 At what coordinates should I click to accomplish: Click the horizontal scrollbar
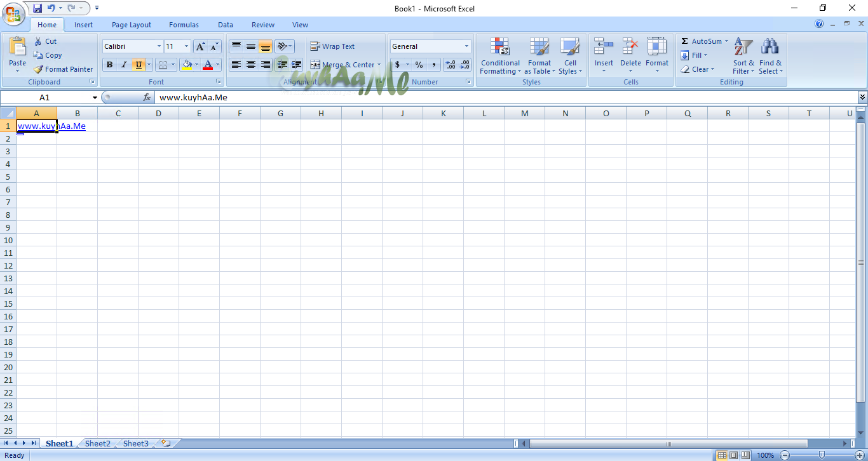coord(668,444)
